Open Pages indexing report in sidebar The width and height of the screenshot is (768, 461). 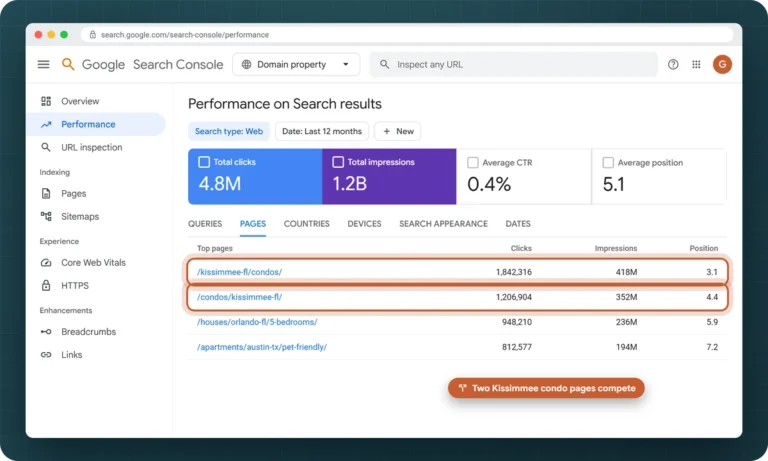(x=73, y=194)
